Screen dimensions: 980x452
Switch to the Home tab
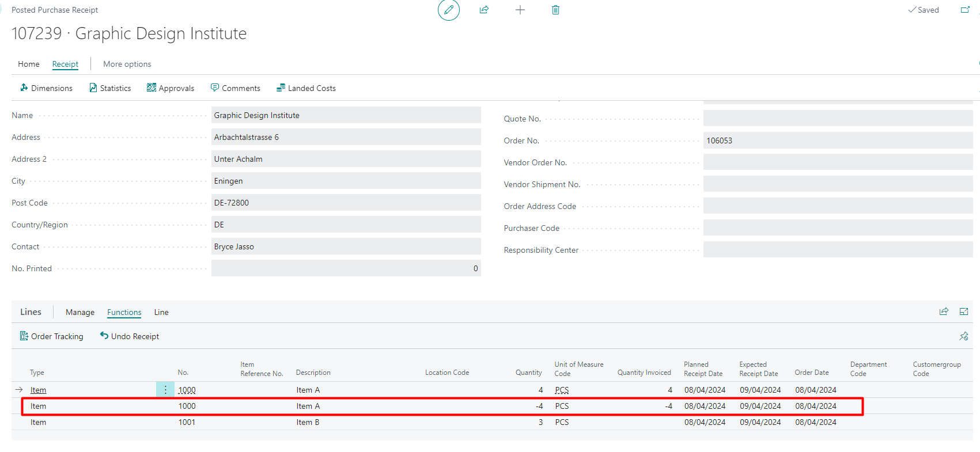point(28,64)
